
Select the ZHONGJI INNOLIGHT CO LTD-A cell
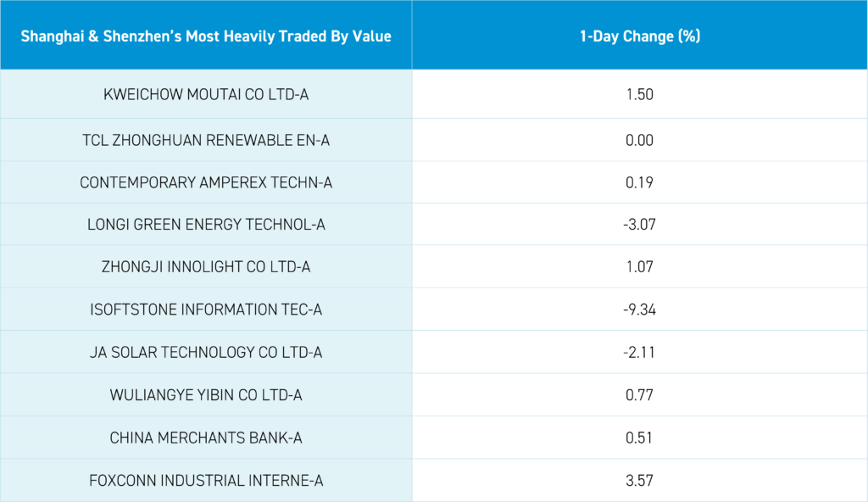pos(206,267)
